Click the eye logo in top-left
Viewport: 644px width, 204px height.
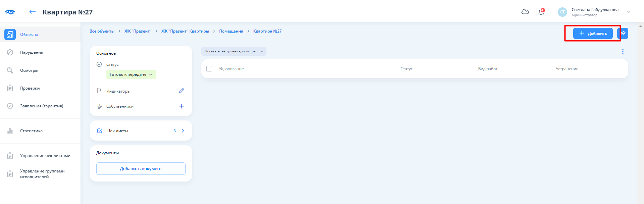pyautogui.click(x=10, y=12)
